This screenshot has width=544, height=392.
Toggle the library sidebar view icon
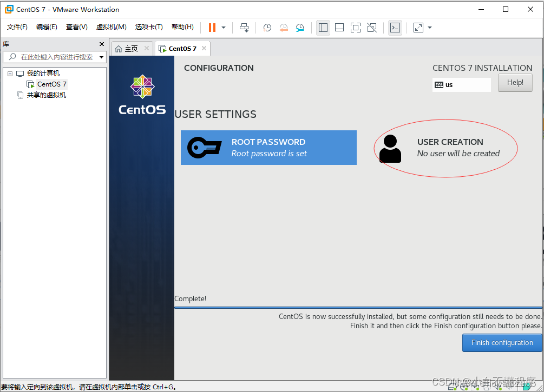[x=323, y=28]
